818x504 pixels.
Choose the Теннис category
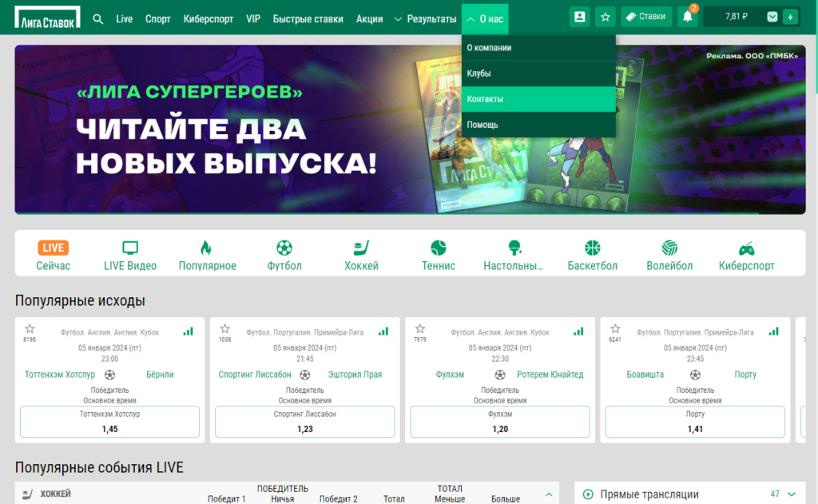(439, 255)
